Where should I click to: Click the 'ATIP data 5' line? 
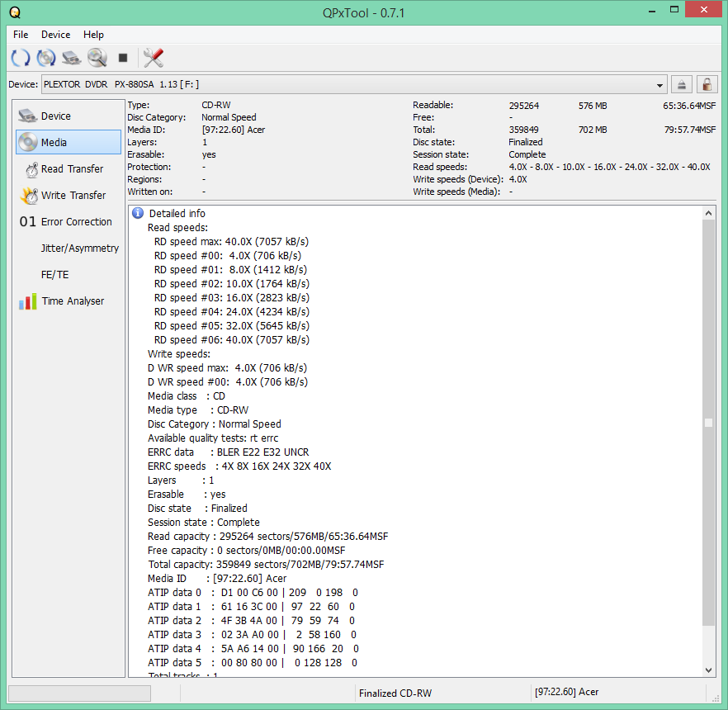point(253,663)
